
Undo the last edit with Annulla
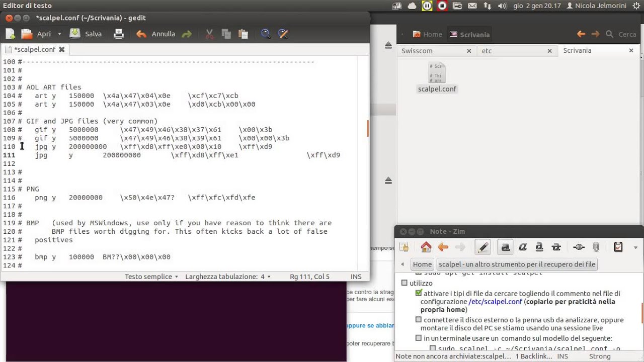(x=156, y=34)
